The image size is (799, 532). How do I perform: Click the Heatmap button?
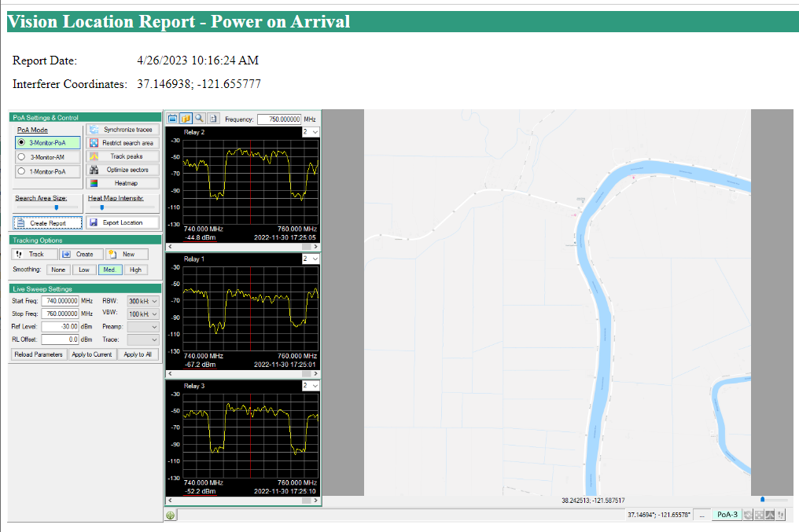point(122,183)
